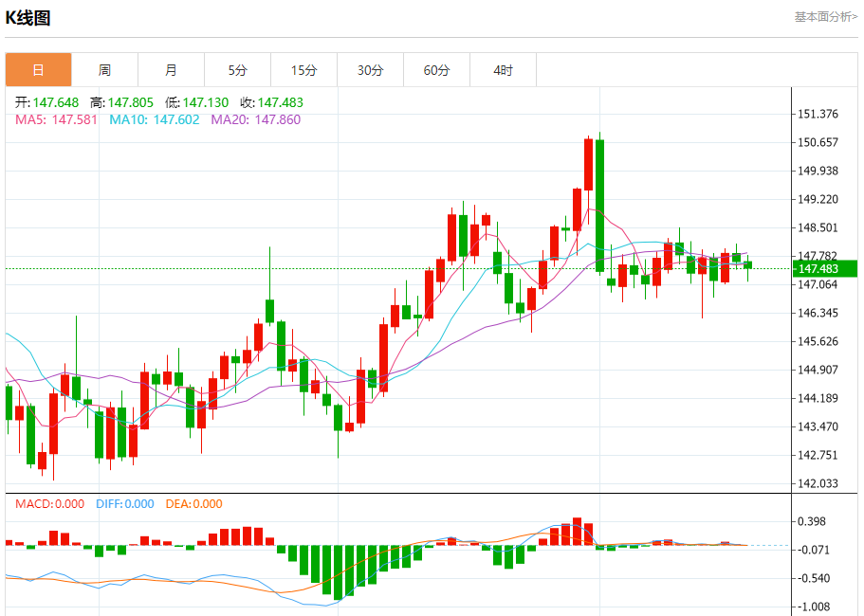Click the DEA value label
This screenshot has width=864, height=616.
(x=194, y=504)
